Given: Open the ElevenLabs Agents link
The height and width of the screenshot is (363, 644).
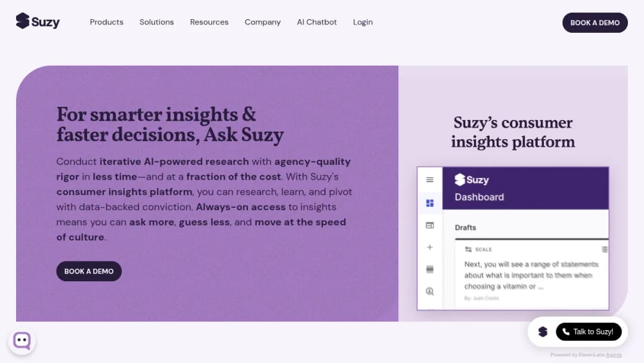Looking at the screenshot, I should point(614,355).
